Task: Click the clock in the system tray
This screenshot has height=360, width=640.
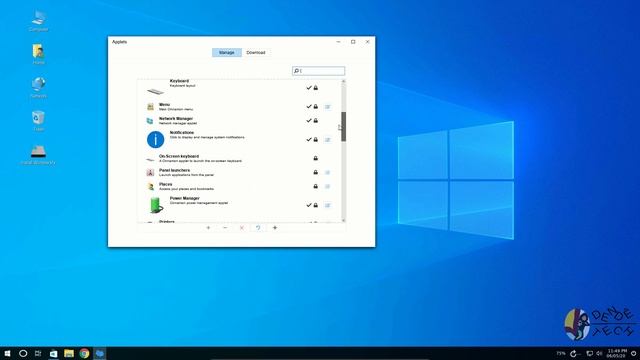Action: click(616, 353)
